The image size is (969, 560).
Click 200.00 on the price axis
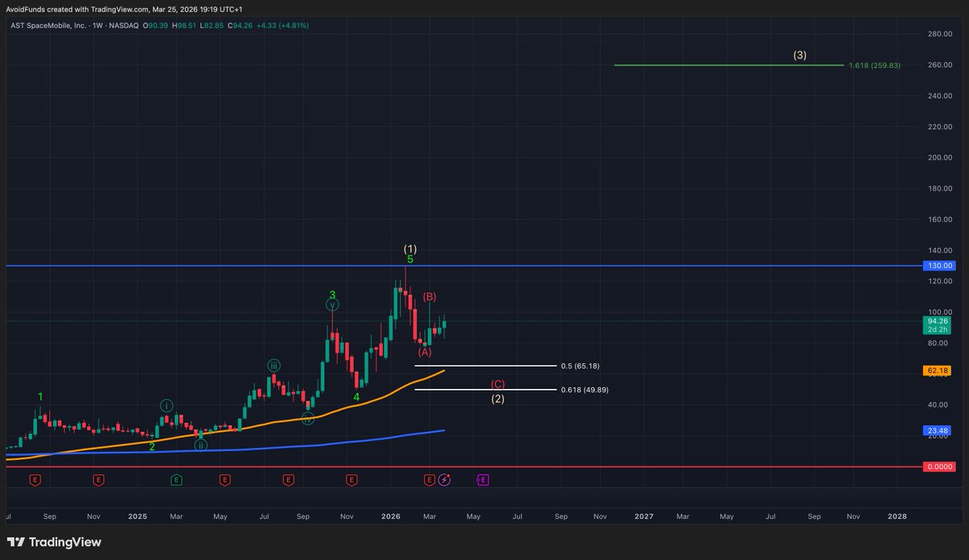tap(941, 157)
